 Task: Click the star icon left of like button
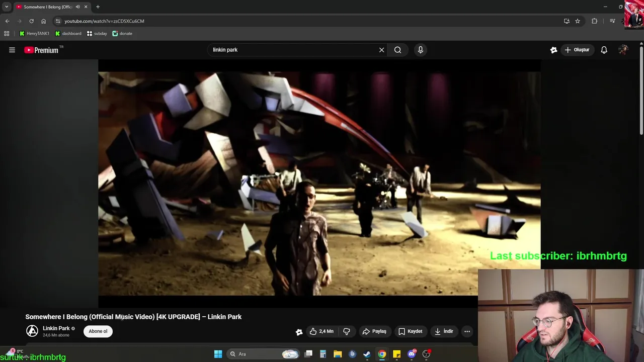[x=299, y=331]
